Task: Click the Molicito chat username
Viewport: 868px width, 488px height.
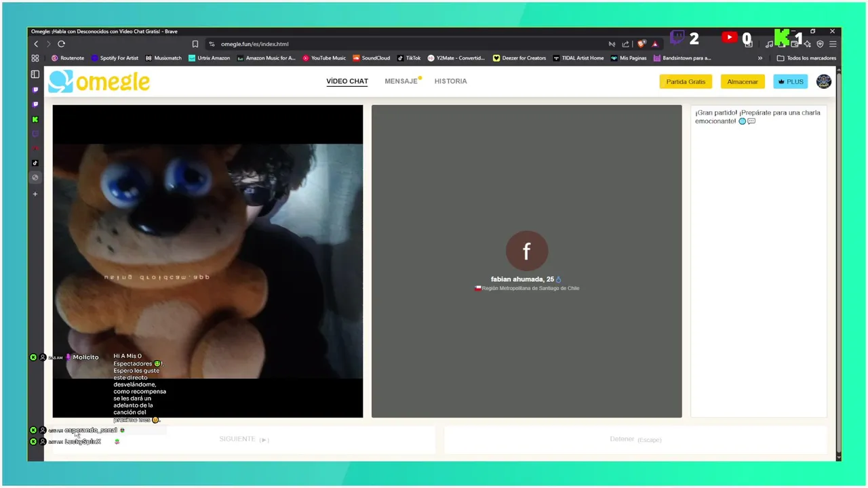Action: (x=85, y=357)
